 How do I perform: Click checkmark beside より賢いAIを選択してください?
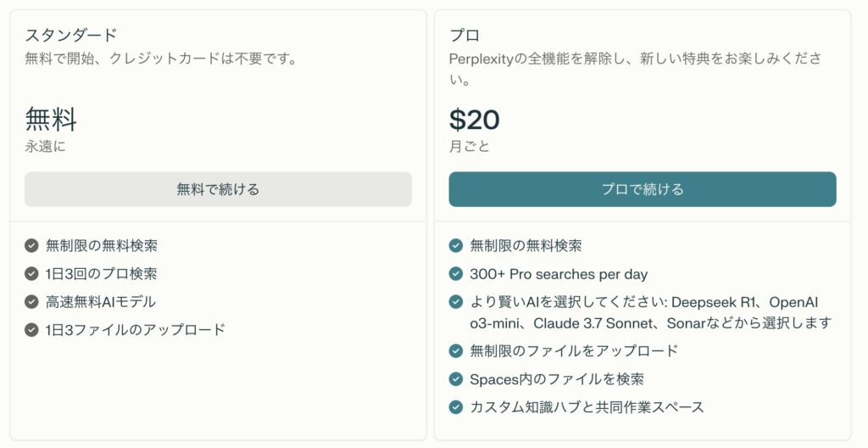click(x=455, y=302)
